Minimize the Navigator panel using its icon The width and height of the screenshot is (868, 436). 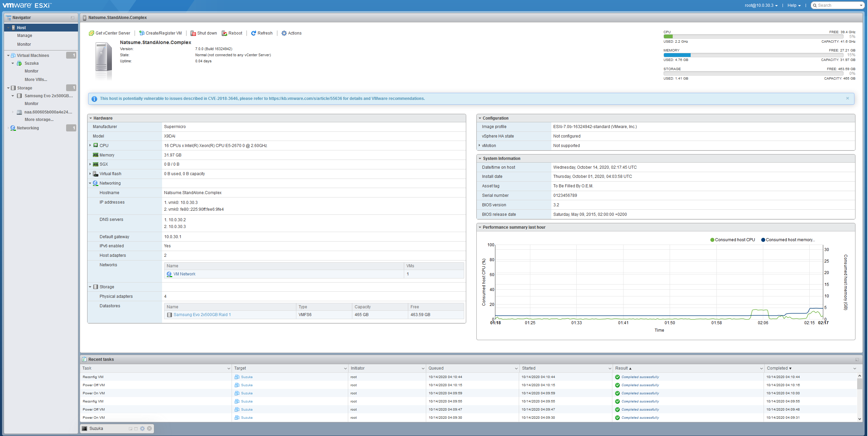coord(73,18)
